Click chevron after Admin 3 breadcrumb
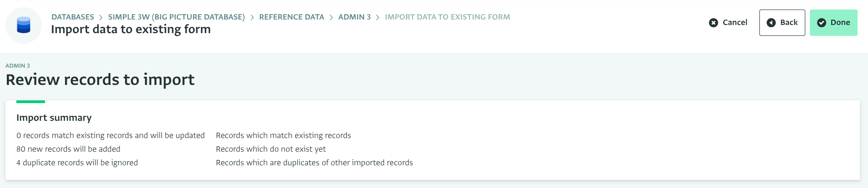 click(x=378, y=17)
